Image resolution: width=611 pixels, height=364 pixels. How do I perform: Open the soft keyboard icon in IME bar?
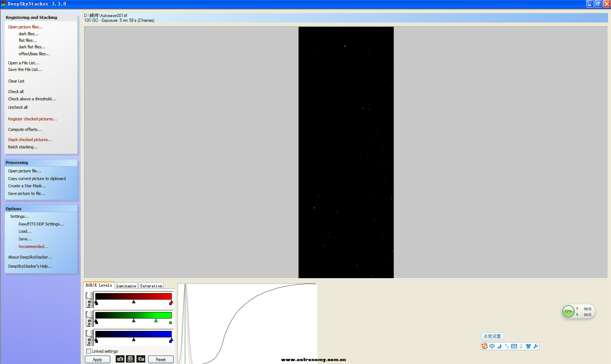click(514, 346)
